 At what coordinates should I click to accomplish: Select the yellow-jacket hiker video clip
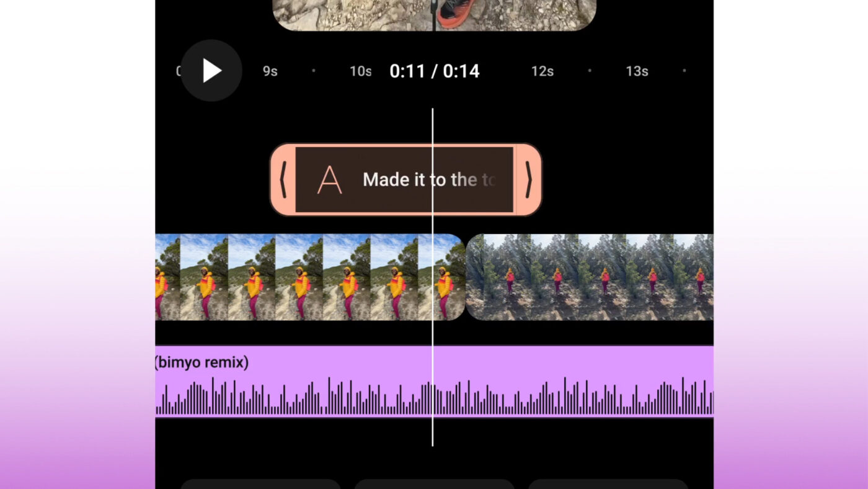click(x=310, y=277)
